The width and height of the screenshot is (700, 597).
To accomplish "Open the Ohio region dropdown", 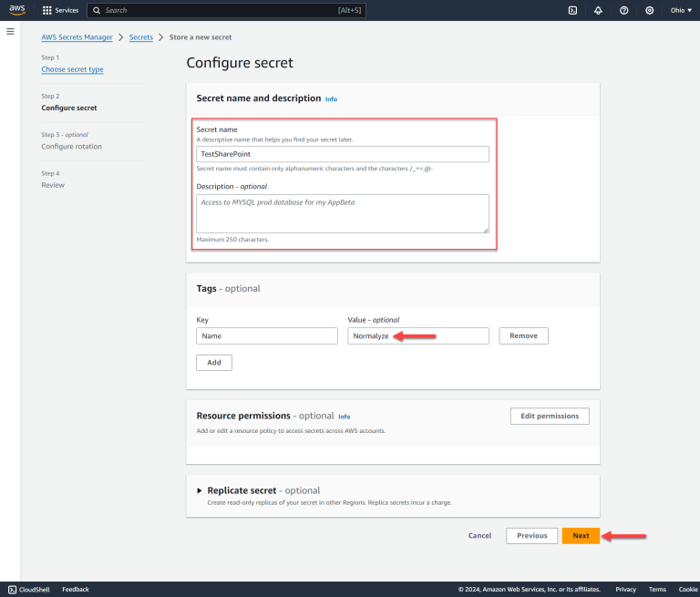I will point(680,10).
